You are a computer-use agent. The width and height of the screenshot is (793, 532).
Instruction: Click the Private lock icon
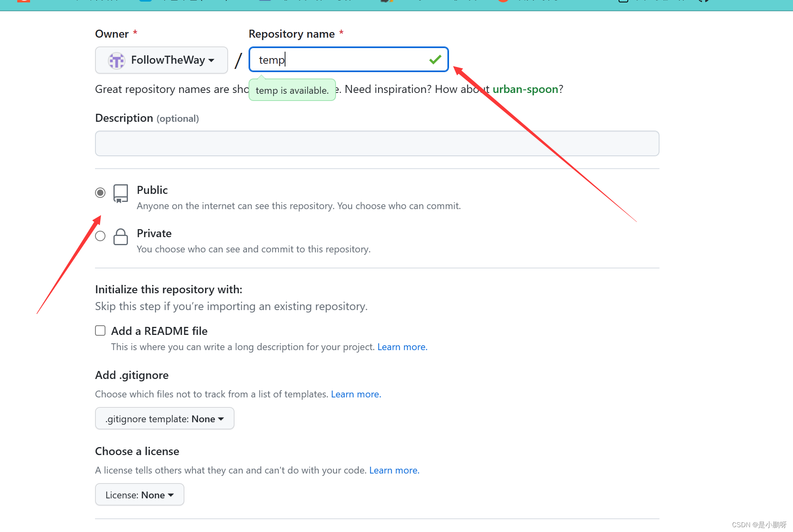[121, 237]
